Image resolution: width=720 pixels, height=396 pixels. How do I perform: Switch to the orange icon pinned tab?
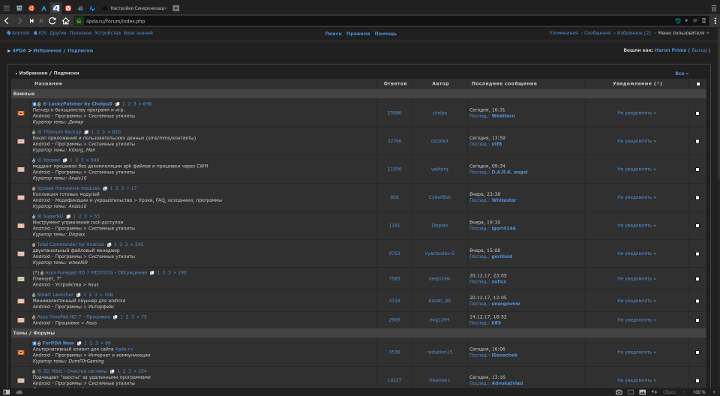(x=31, y=8)
